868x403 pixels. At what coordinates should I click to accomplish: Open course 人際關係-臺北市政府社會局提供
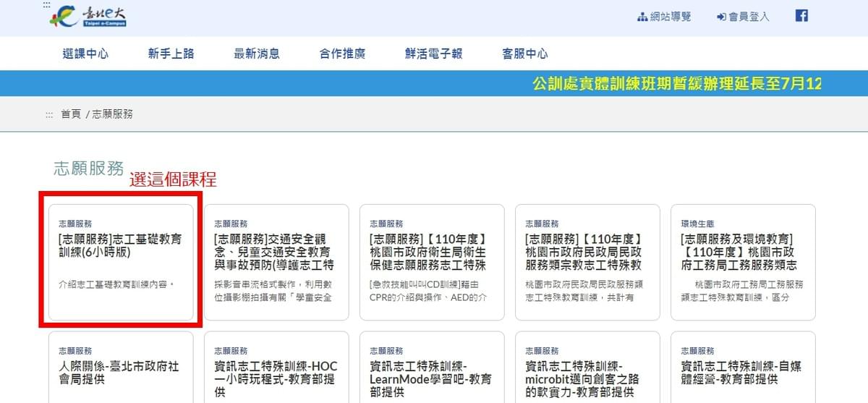(119, 373)
